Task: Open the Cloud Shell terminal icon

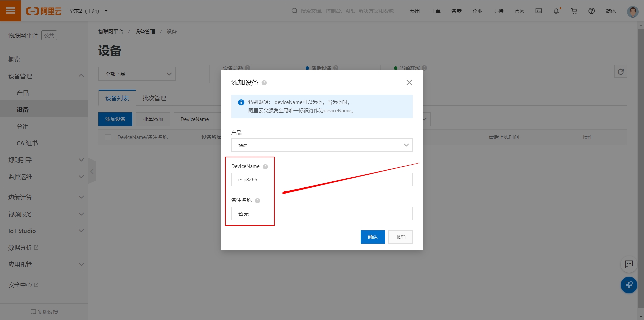Action: pos(539,11)
